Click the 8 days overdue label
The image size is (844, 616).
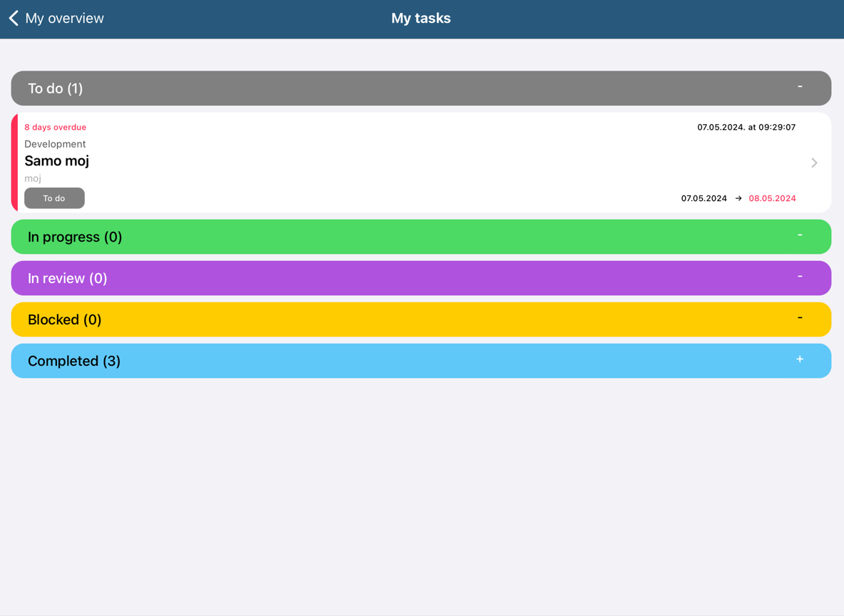tap(56, 127)
